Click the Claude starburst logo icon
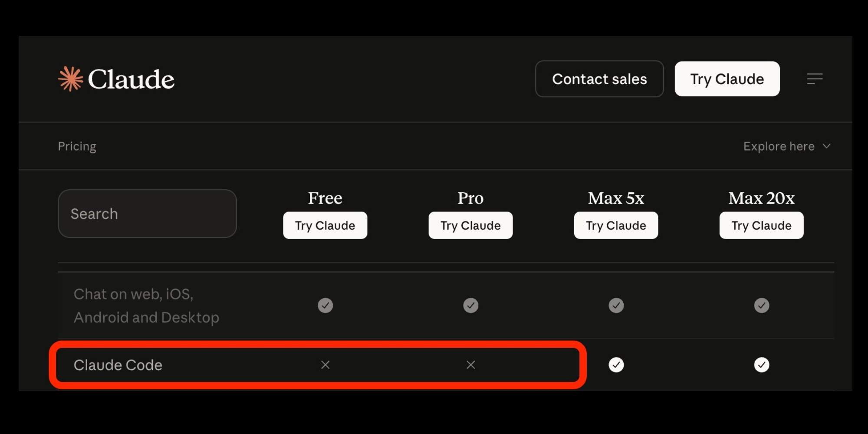Screen dimensions: 868x434 [x=70, y=79]
